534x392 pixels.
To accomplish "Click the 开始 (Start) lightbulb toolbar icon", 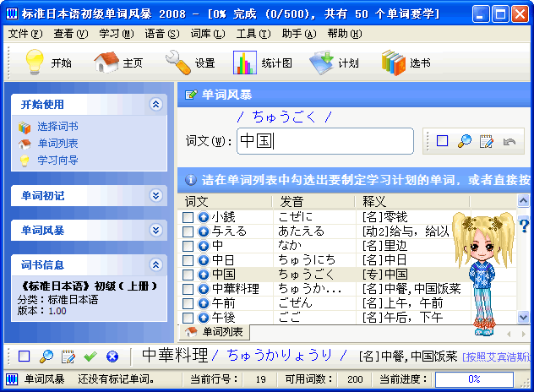I will point(35,63).
